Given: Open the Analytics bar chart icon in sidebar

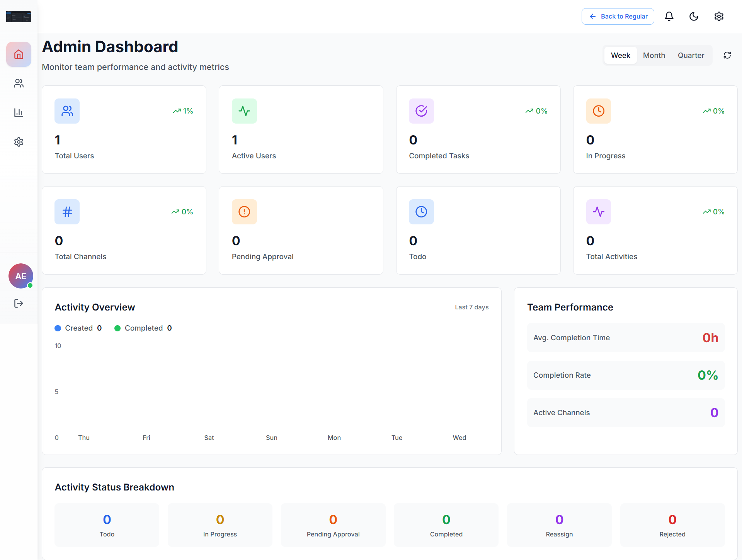Looking at the screenshot, I should (19, 112).
